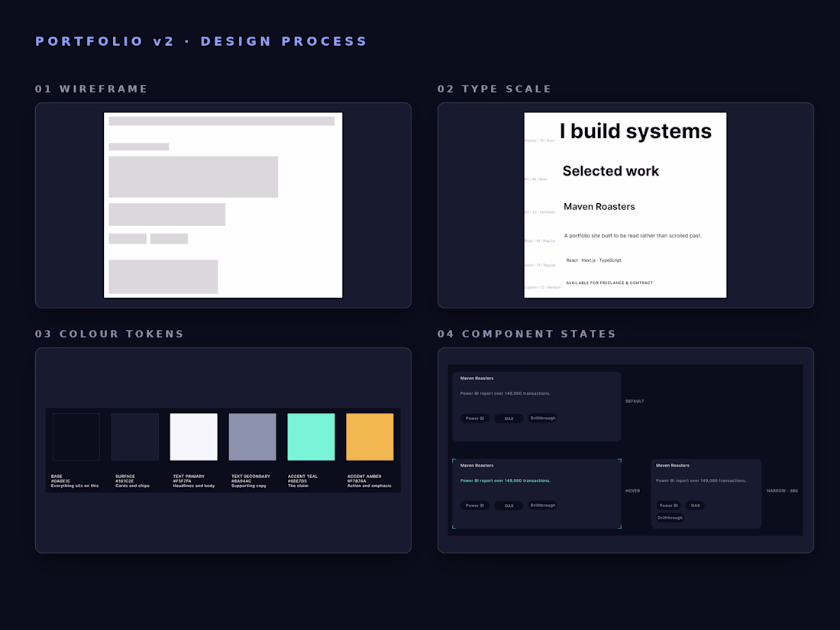
Task: Pick the Text Primary white swatch
Action: click(x=194, y=437)
